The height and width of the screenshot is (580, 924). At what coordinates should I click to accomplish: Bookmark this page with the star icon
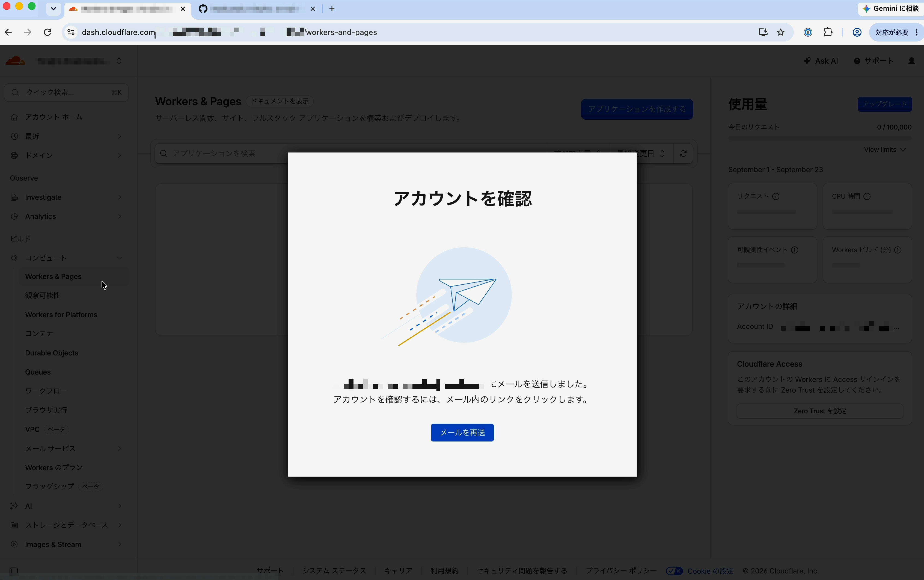click(781, 32)
